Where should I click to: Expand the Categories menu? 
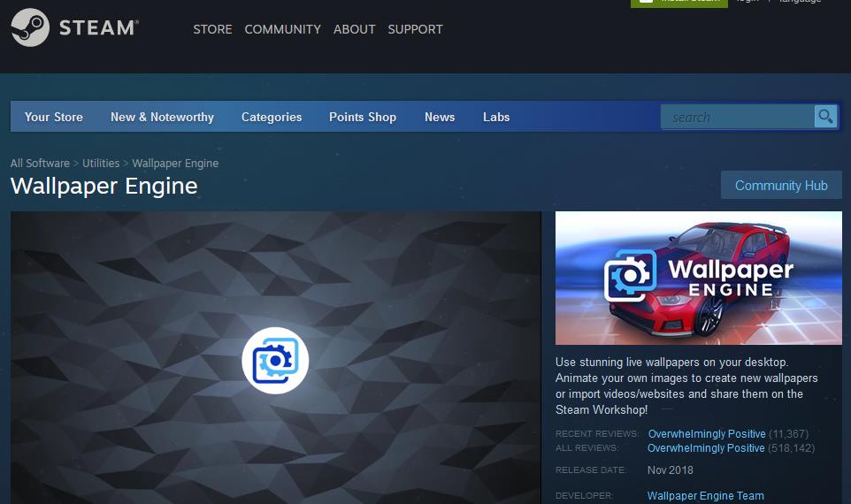tap(272, 117)
